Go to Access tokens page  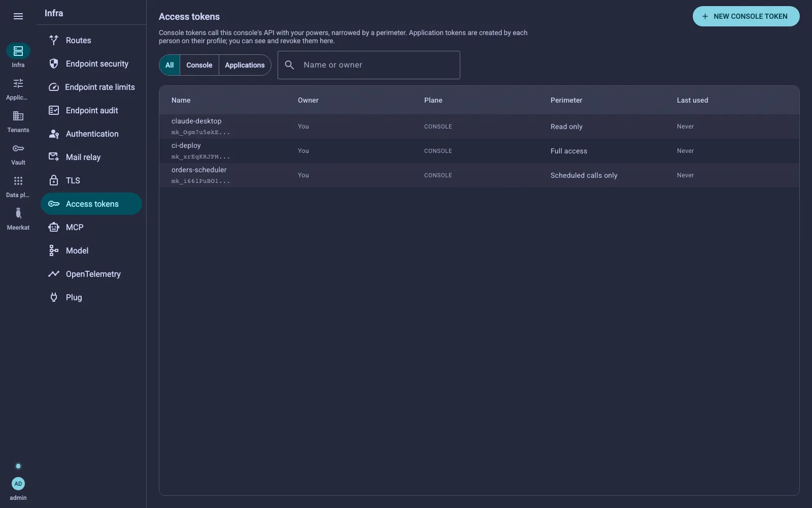click(x=91, y=204)
